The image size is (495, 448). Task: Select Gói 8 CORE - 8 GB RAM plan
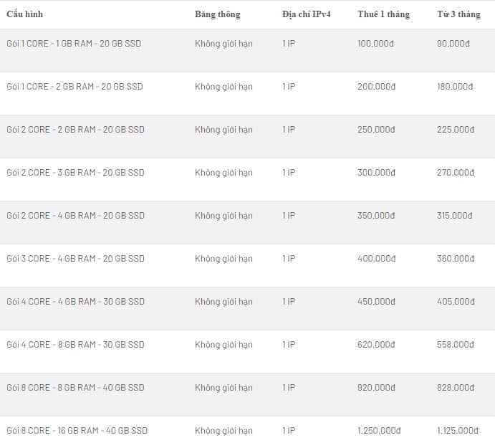75,388
